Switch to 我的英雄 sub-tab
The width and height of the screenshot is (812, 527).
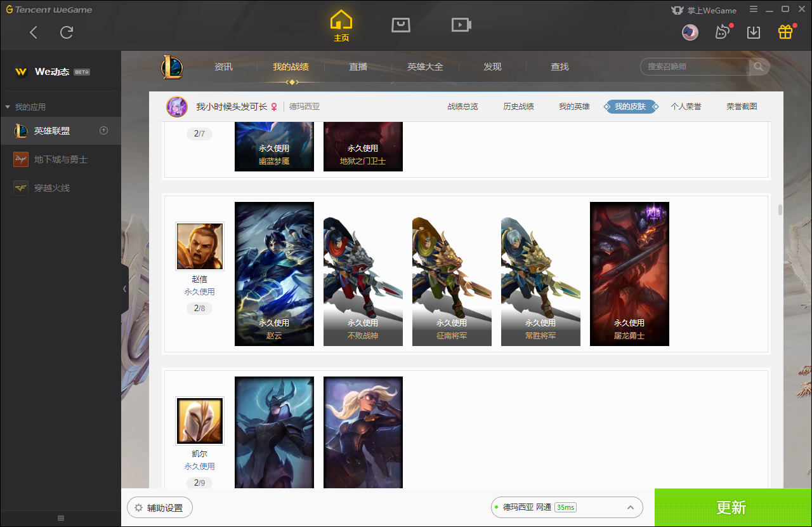574,107
